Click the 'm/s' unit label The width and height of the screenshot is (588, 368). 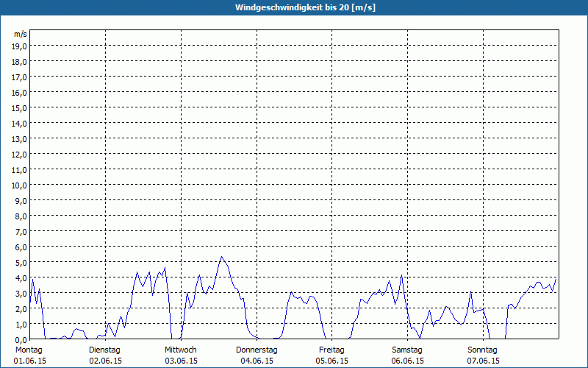point(21,34)
